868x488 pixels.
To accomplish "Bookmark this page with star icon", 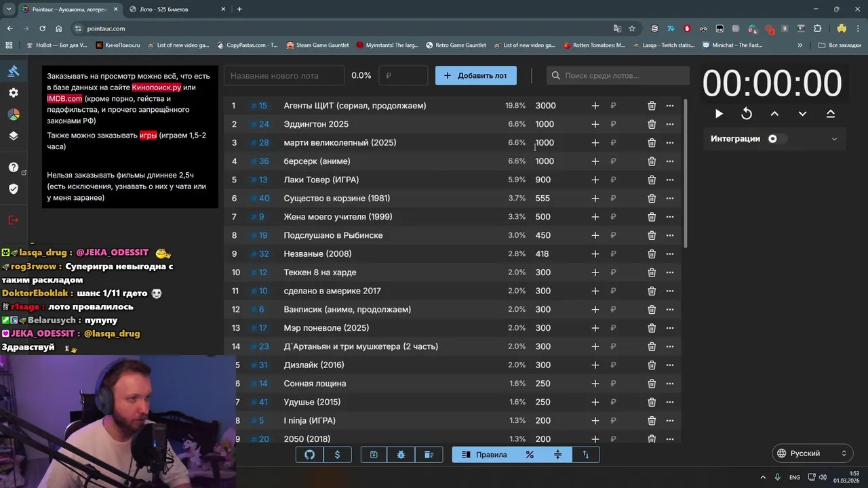I will (632, 28).
